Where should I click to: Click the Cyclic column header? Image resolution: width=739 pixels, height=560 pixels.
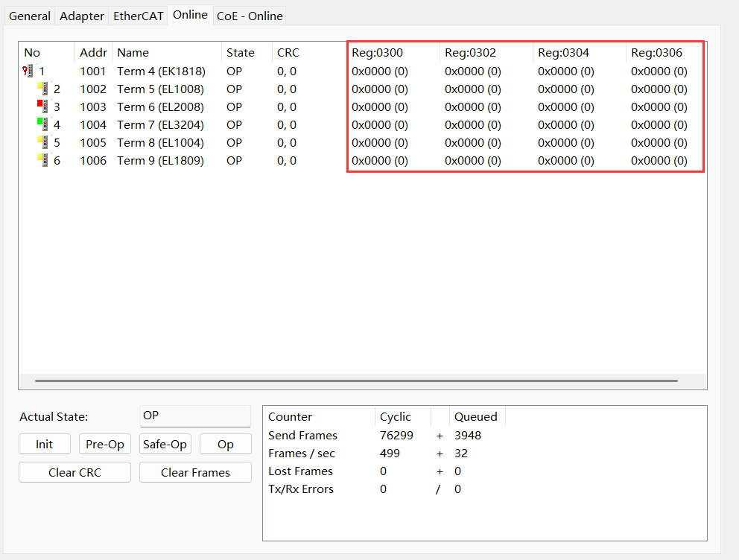(x=404, y=417)
